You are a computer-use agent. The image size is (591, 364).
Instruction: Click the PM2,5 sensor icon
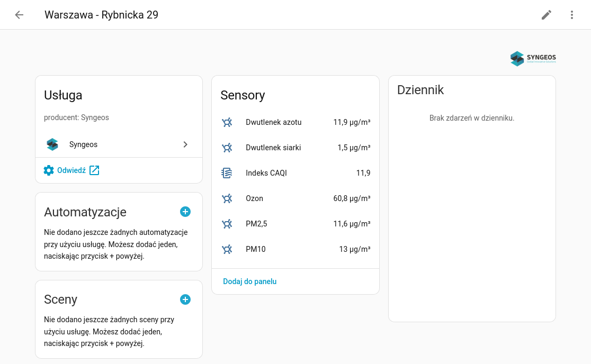pyautogui.click(x=227, y=224)
